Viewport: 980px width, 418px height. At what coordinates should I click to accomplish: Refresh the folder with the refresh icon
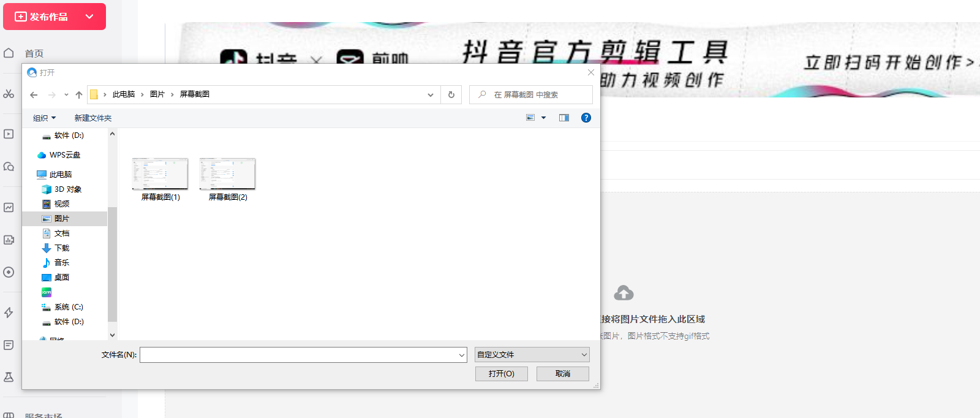coord(451,94)
